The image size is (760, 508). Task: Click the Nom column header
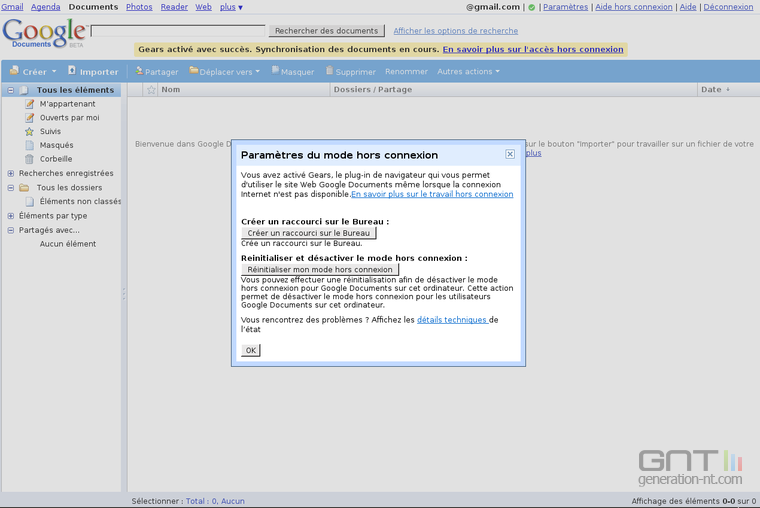244,90
